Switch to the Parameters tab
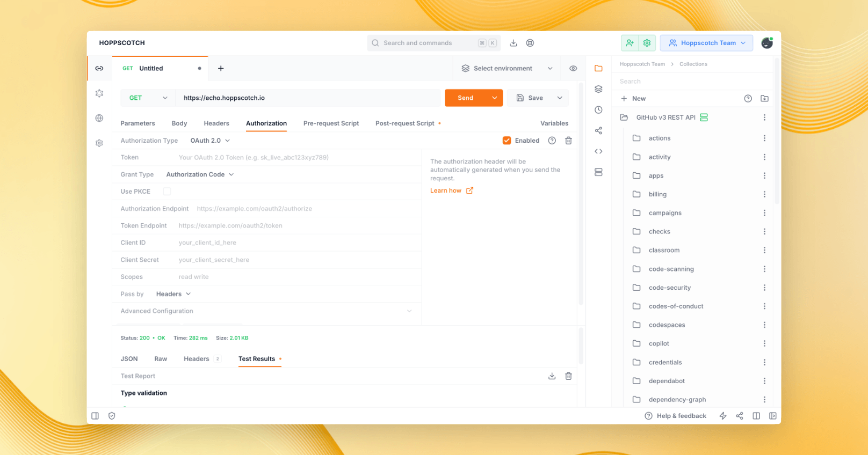868x455 pixels. click(138, 123)
